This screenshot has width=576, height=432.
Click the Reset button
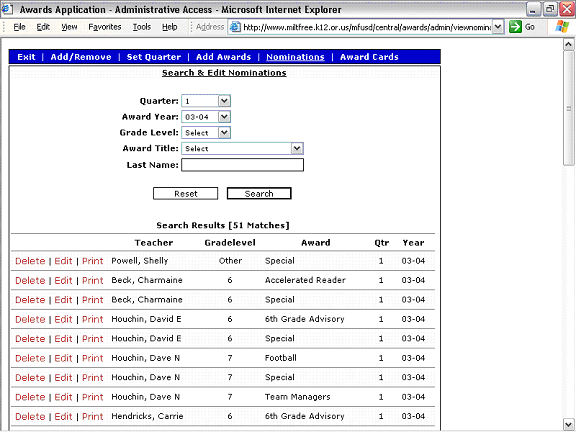click(x=186, y=194)
